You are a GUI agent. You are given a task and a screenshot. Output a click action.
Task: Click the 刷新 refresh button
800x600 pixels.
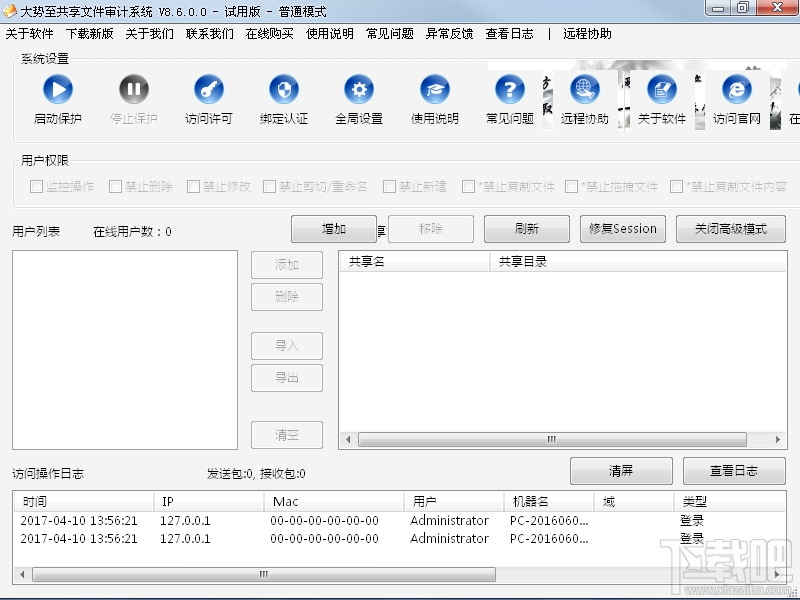click(x=527, y=229)
